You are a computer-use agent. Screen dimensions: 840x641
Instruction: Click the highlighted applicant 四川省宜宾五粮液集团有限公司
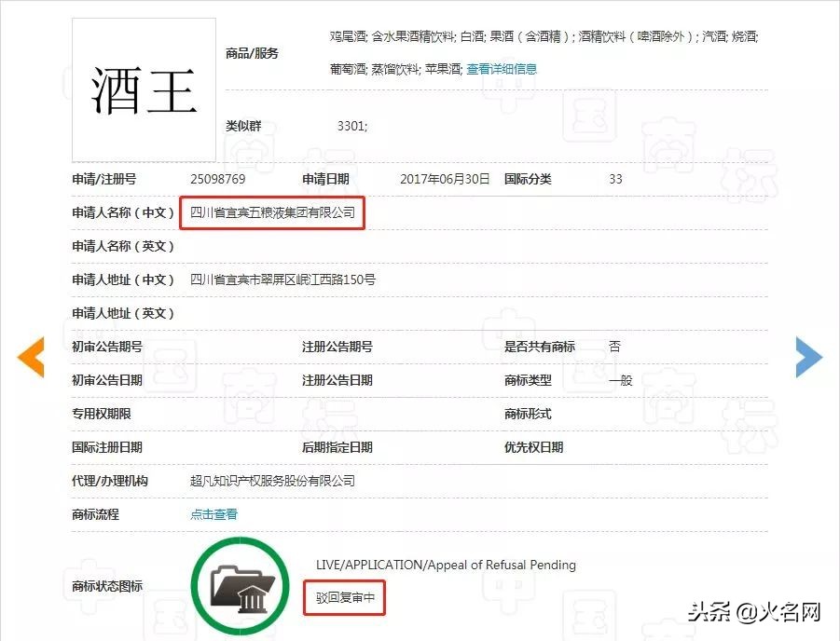(270, 212)
